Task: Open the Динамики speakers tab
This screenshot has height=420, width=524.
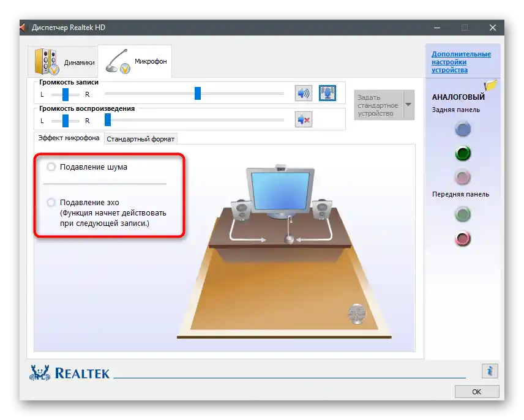Action: (64, 62)
